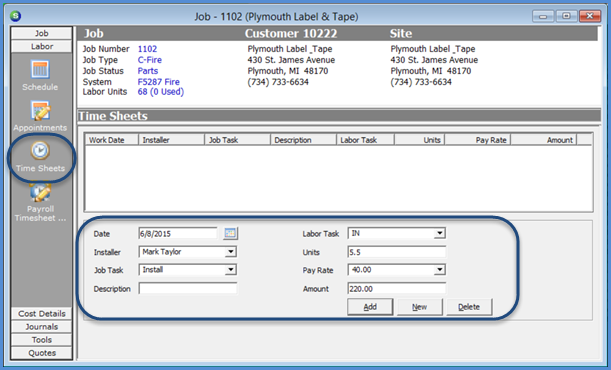This screenshot has width=611, height=370.
Task: Open the Journals section
Action: (42, 327)
